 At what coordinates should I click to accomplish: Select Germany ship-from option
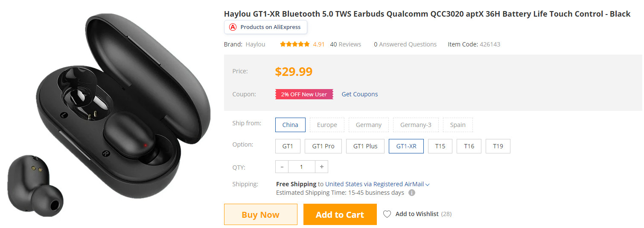[x=369, y=125]
